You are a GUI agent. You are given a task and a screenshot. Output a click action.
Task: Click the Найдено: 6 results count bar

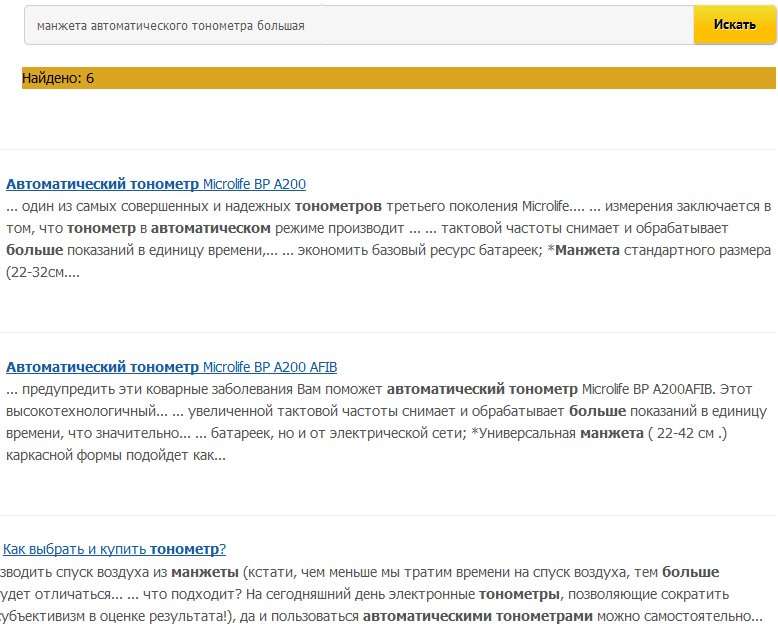398,78
